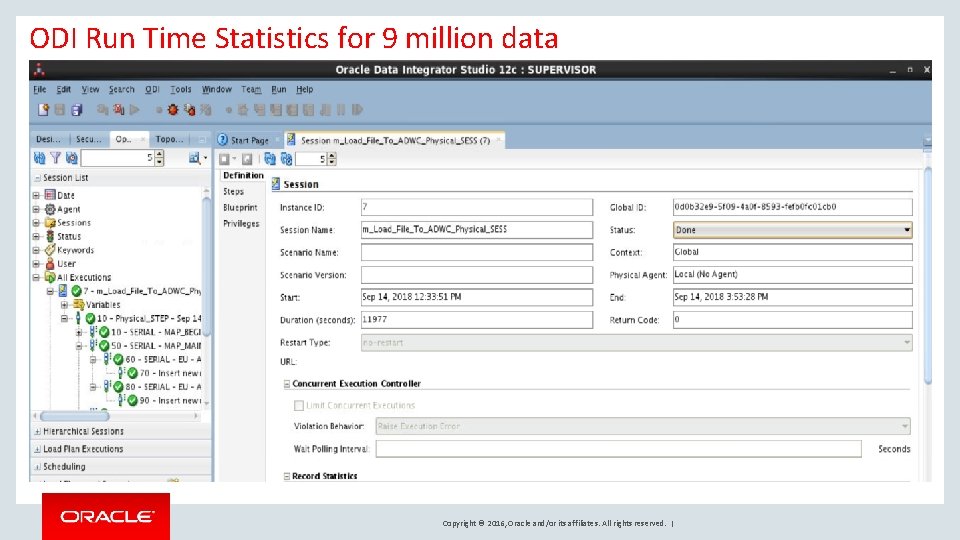
Task: Click the session icon beside 7 - m_Load_File
Action: pyautogui.click(x=62, y=291)
